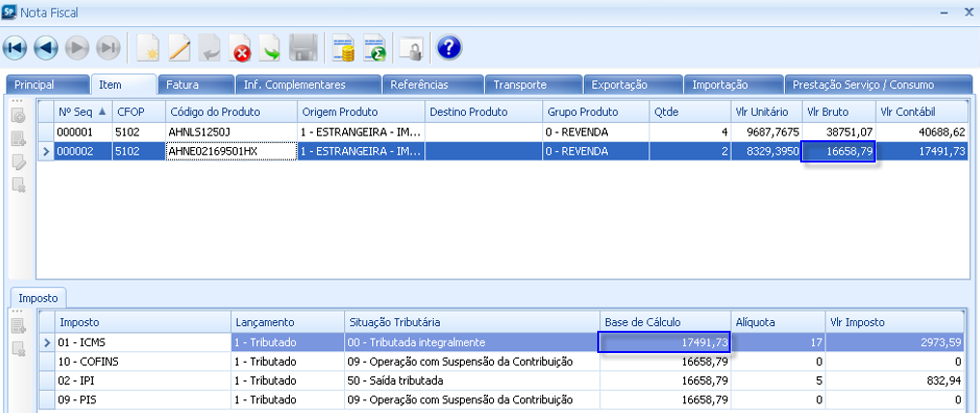Go to the first record arrow button
Viewport: 980px width, 413px height.
pos(16,47)
